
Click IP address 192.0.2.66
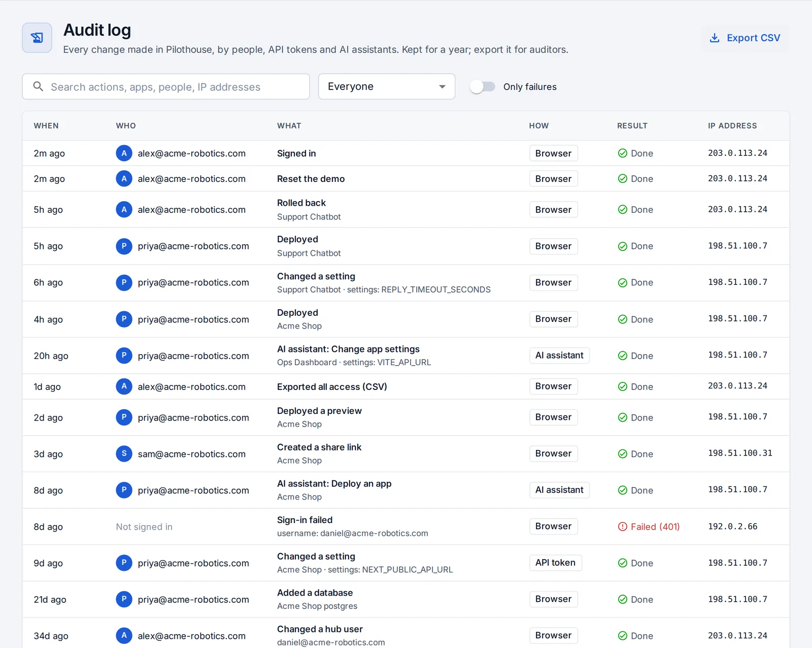[732, 527]
